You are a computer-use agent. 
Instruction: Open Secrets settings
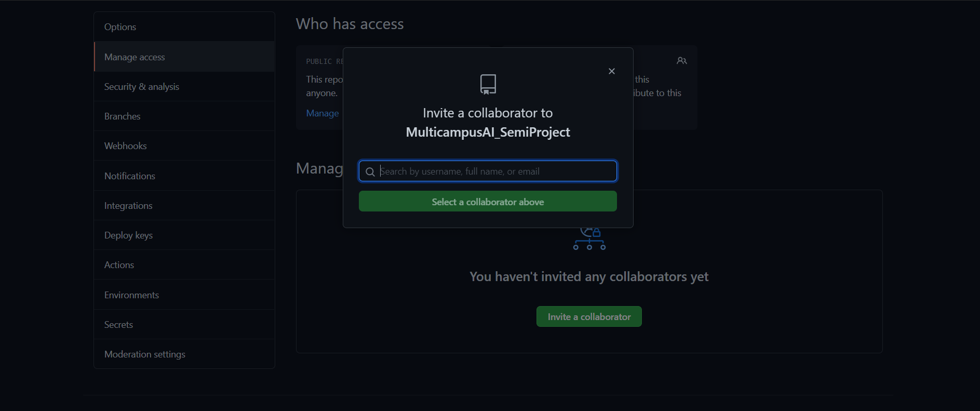click(x=184, y=324)
